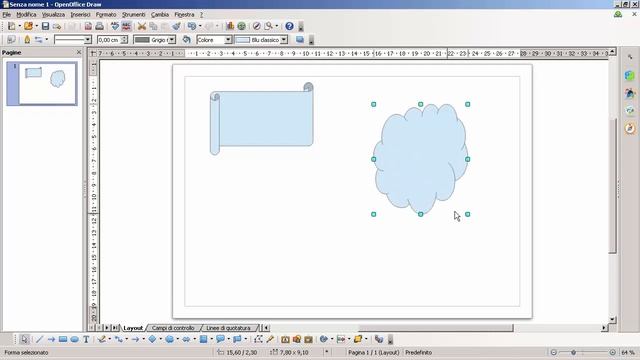Open the File menu
The height and width of the screenshot is (360, 640).
(7, 14)
